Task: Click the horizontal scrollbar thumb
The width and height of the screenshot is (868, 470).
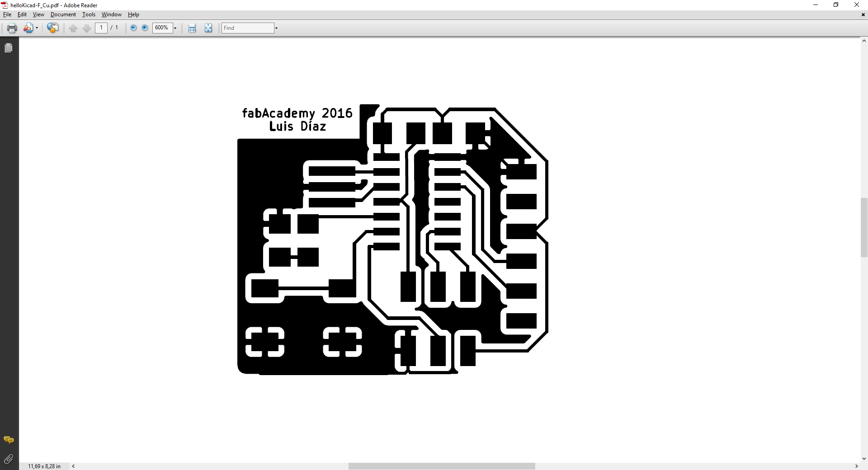Action: pyautogui.click(x=442, y=466)
